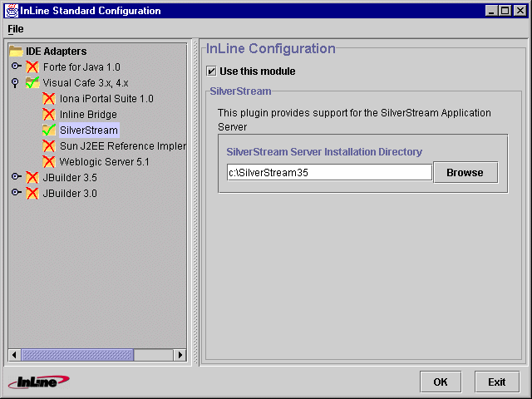Click red X icon beside JBuilder 3.5
Viewport: 532px width, 399px height.
(x=32, y=177)
